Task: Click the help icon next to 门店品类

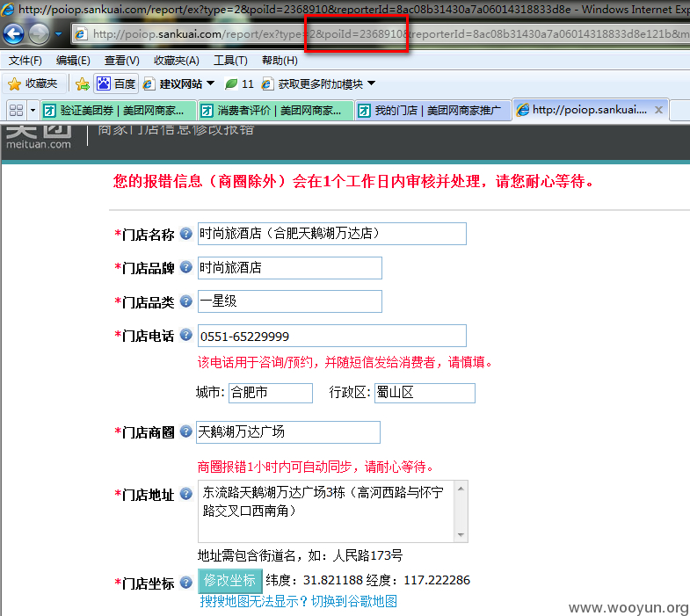Action: coord(186,301)
